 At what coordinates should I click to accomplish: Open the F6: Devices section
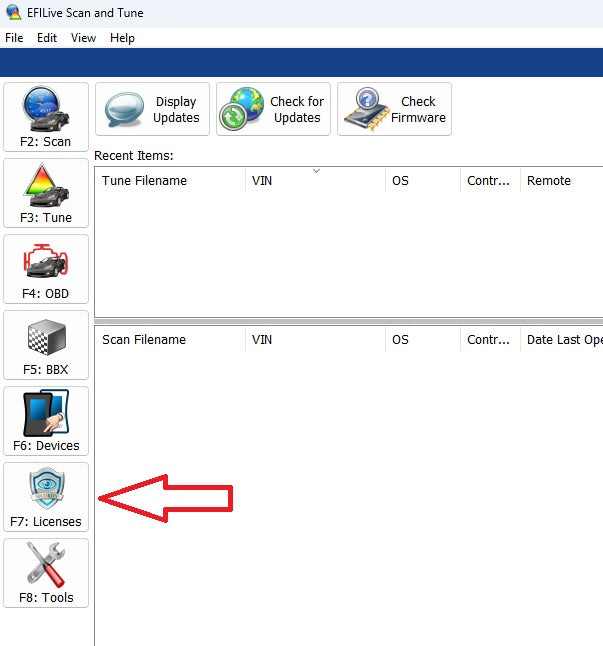click(x=46, y=421)
